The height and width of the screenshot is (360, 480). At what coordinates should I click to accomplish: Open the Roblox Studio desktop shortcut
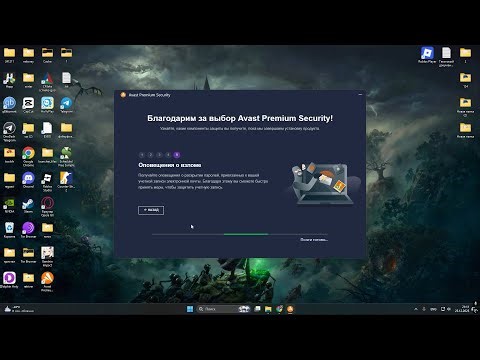pos(47,181)
